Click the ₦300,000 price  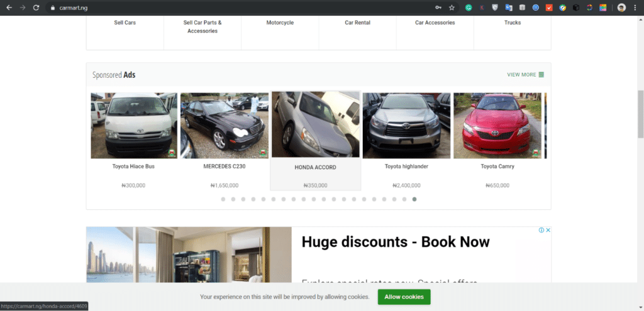tap(133, 185)
